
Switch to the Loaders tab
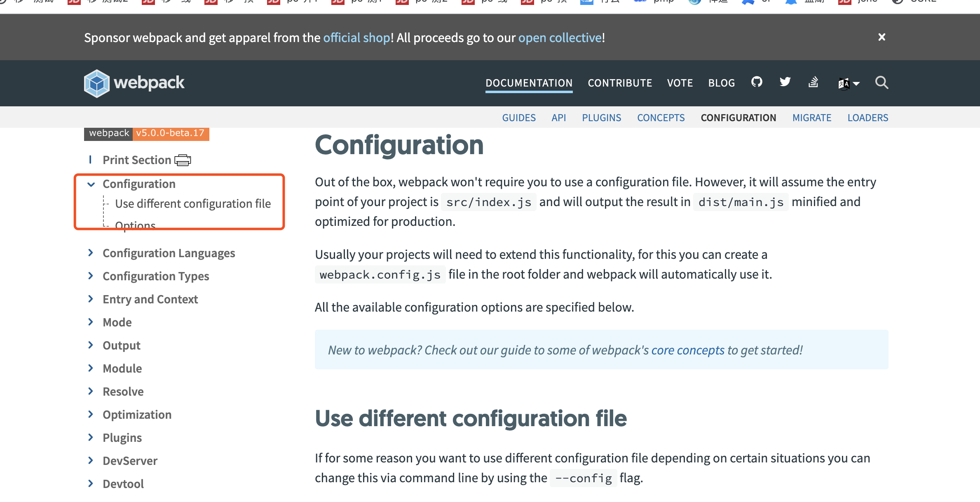867,117
